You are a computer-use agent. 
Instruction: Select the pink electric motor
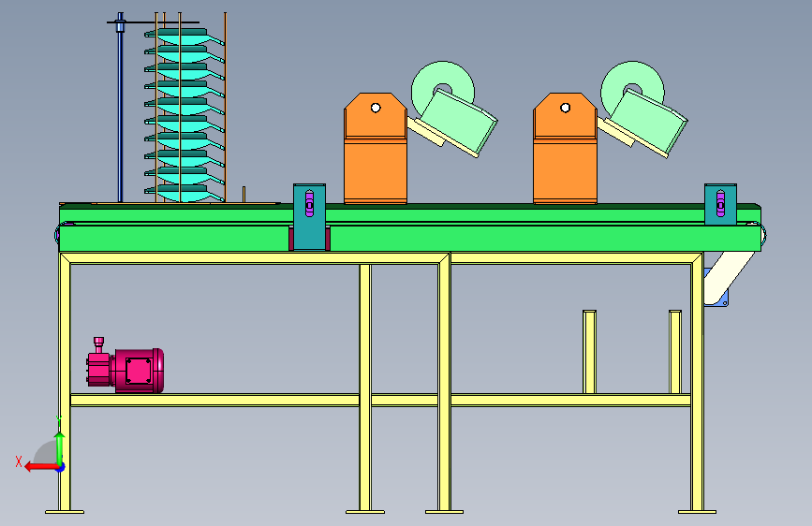pyautogui.click(x=125, y=366)
